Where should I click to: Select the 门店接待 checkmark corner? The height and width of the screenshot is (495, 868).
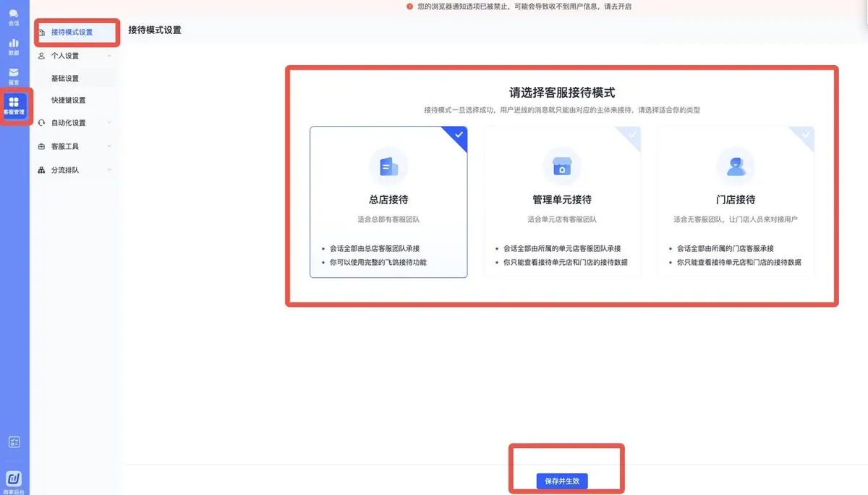805,135
